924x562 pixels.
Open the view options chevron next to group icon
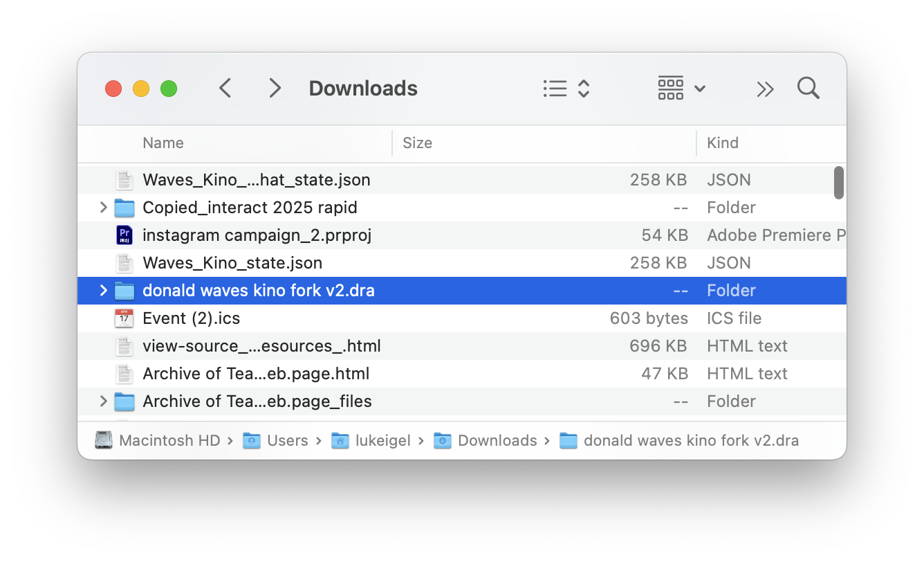tap(701, 89)
